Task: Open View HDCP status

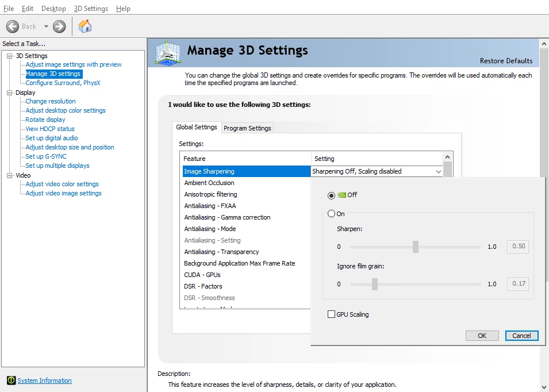Action: 50,129
